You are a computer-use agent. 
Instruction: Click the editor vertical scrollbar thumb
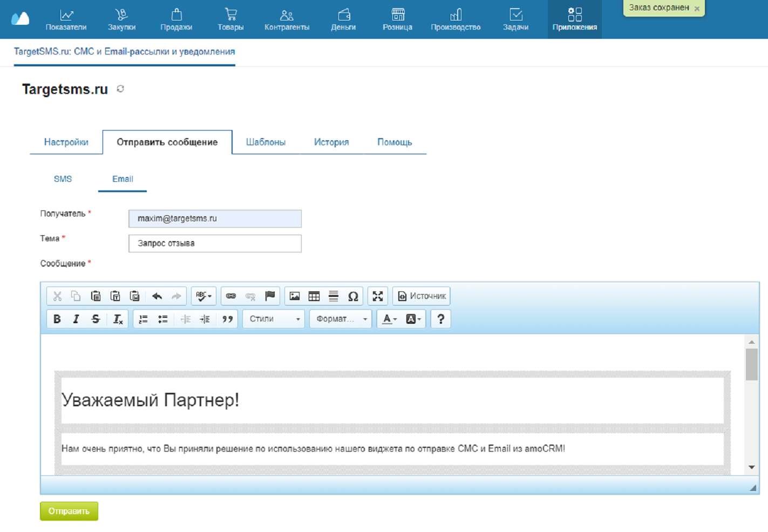(751, 365)
